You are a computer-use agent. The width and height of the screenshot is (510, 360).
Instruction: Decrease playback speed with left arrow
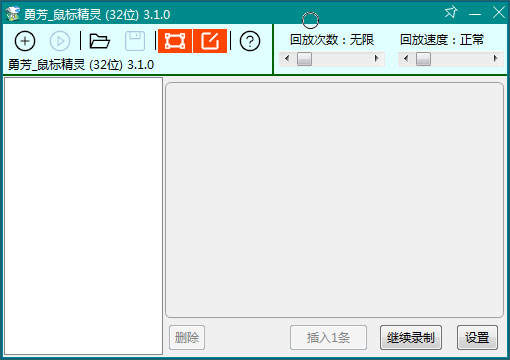coord(405,59)
